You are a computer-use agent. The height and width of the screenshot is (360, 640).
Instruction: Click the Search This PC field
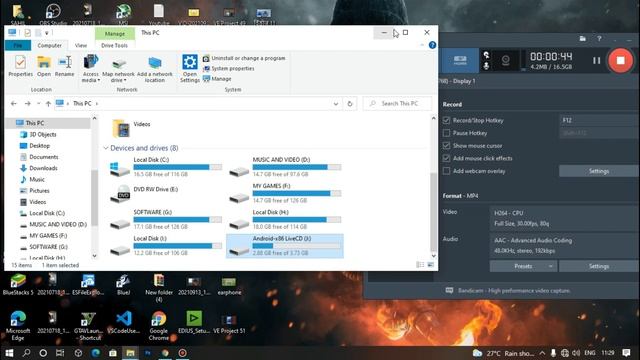pyautogui.click(x=397, y=104)
